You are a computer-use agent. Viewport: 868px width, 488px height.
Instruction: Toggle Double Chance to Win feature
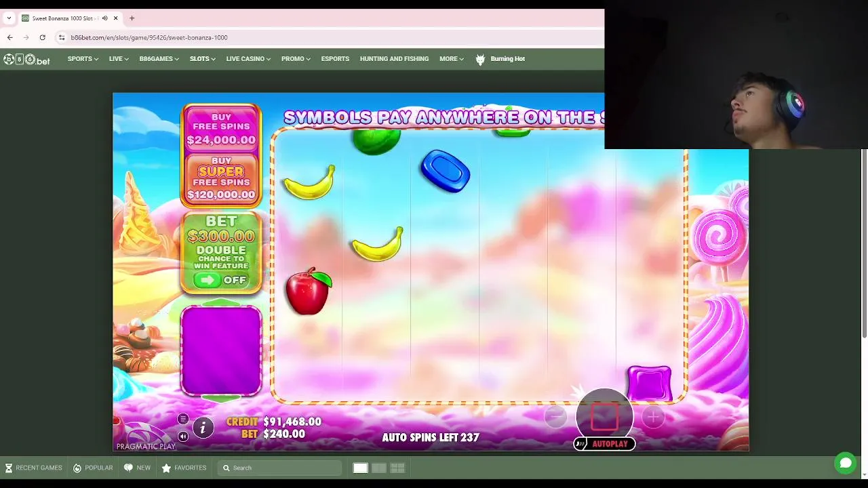click(x=220, y=279)
